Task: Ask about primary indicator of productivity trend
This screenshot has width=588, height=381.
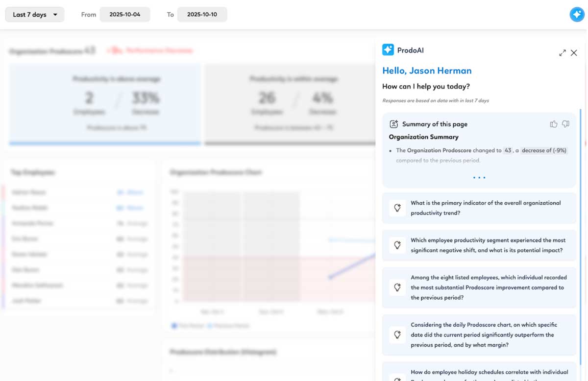Action: click(485, 208)
